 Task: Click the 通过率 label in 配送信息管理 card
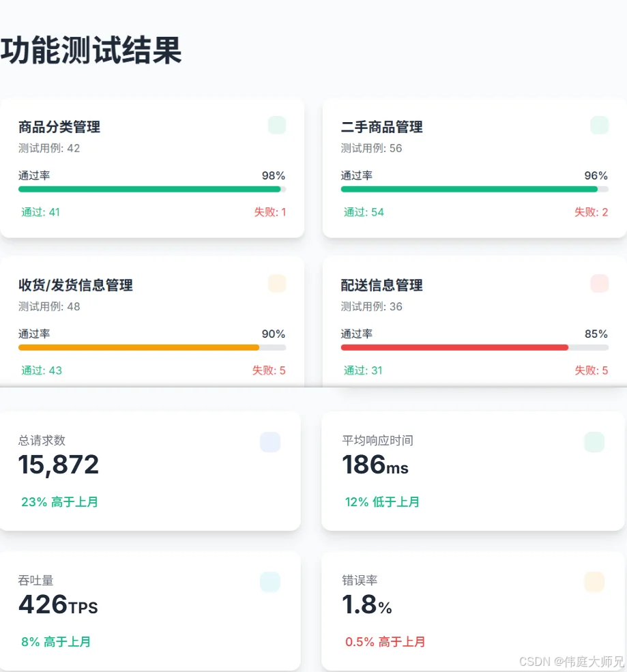pos(357,334)
